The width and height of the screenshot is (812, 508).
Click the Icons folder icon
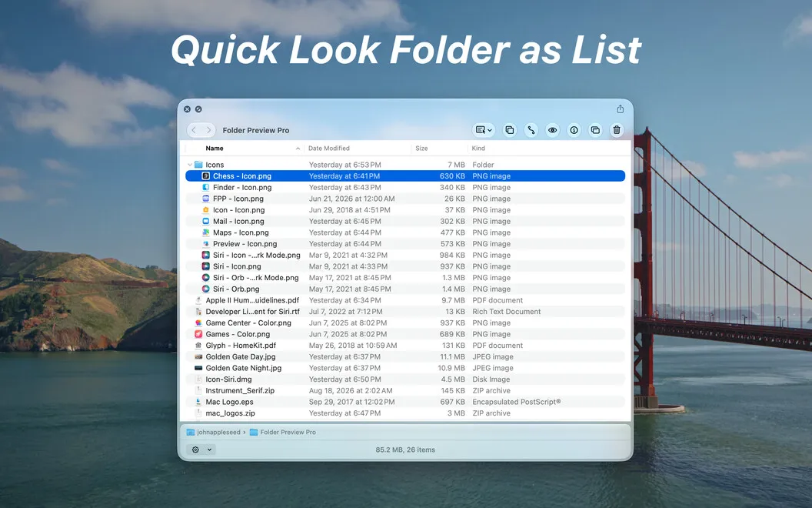[198, 165]
